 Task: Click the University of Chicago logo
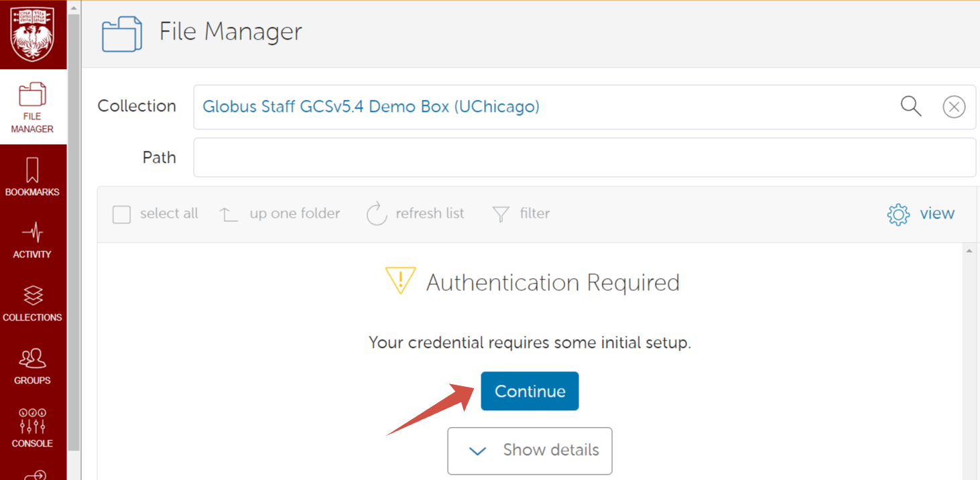point(32,34)
